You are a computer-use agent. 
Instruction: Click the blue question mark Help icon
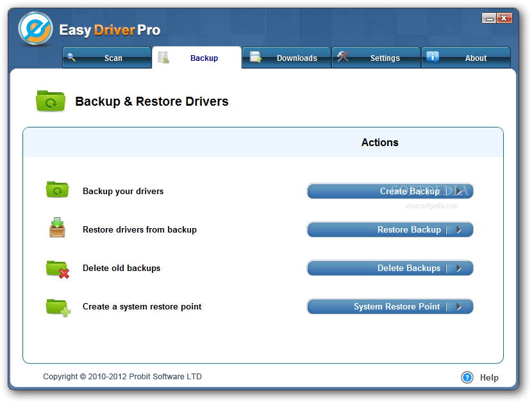(x=467, y=377)
